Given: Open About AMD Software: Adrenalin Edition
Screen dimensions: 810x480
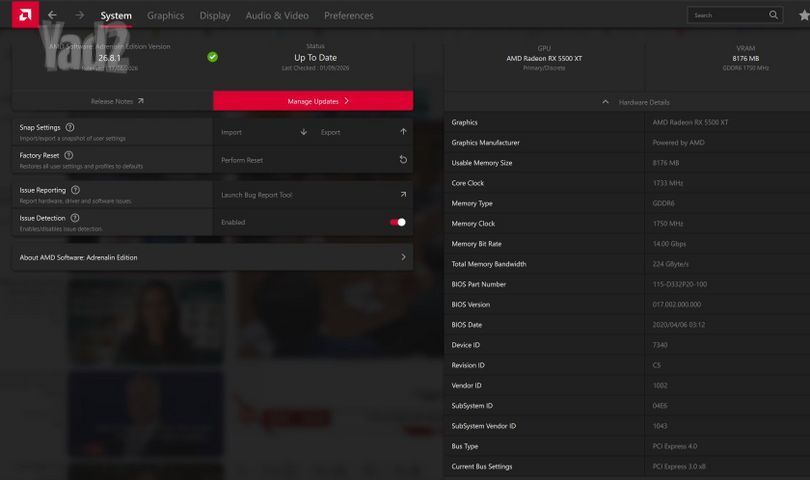Looking at the screenshot, I should click(x=212, y=257).
